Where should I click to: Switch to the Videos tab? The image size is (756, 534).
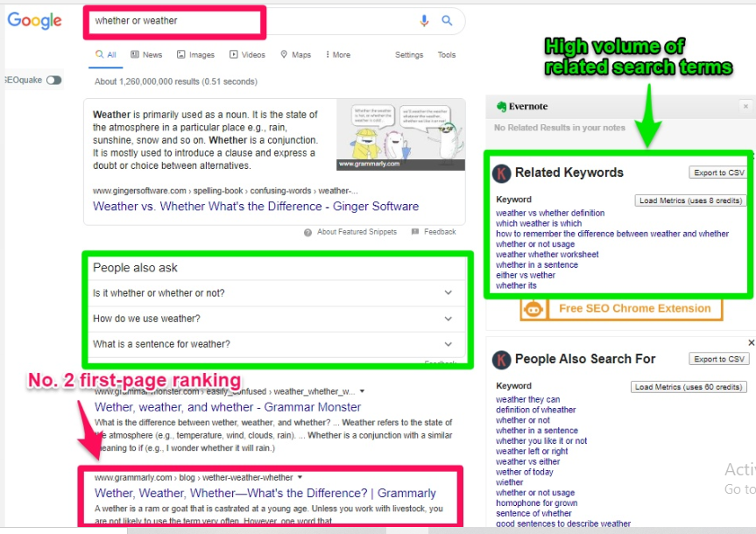(247, 54)
